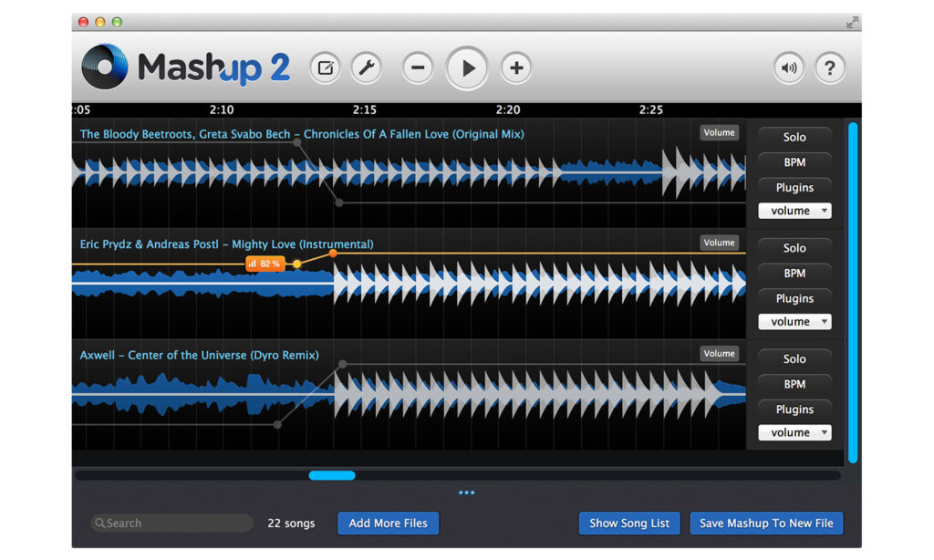Image resolution: width=934 pixels, height=560 pixels.
Task: Click the 22 songs count label
Action: (291, 524)
